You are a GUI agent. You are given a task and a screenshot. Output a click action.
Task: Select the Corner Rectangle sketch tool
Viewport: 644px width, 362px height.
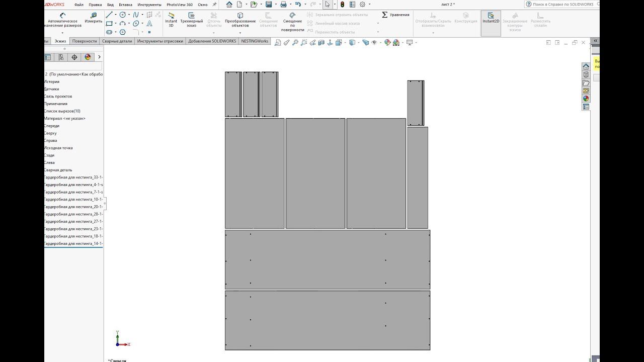pos(109,24)
